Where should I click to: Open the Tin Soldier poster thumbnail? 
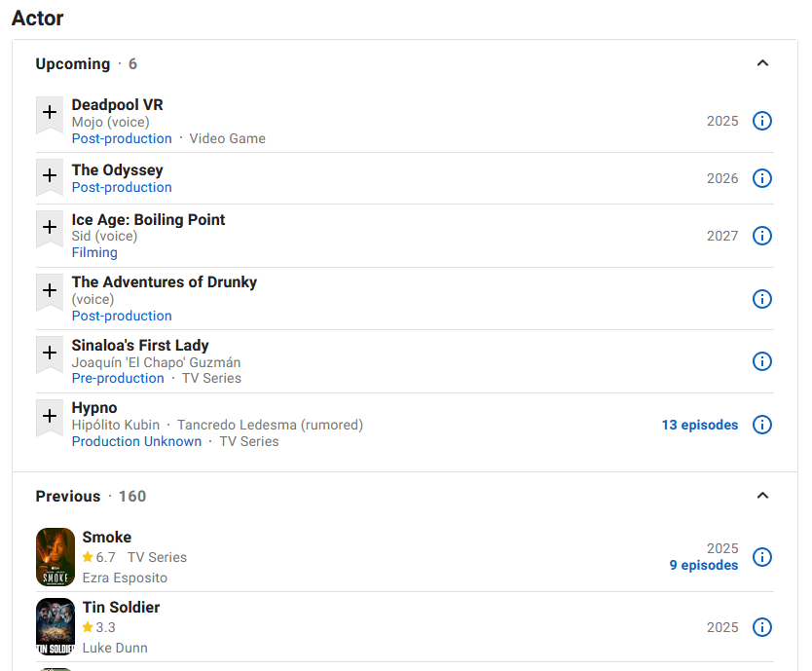[55, 627]
